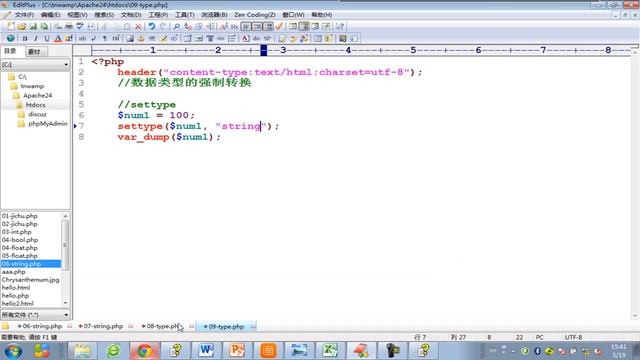Toggle the ruler display button
Image resolution: width=640 pixels, height=360 pixels.
pyautogui.click(x=268, y=27)
